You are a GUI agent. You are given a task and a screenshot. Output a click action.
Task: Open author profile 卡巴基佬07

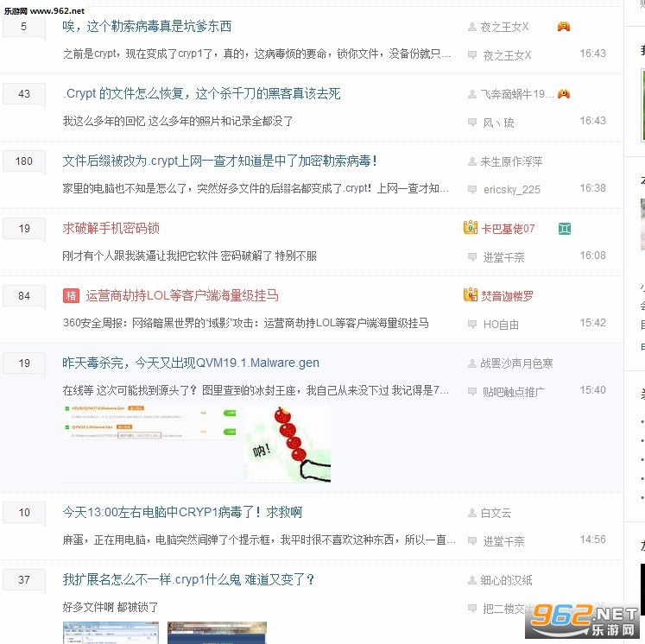tap(508, 229)
